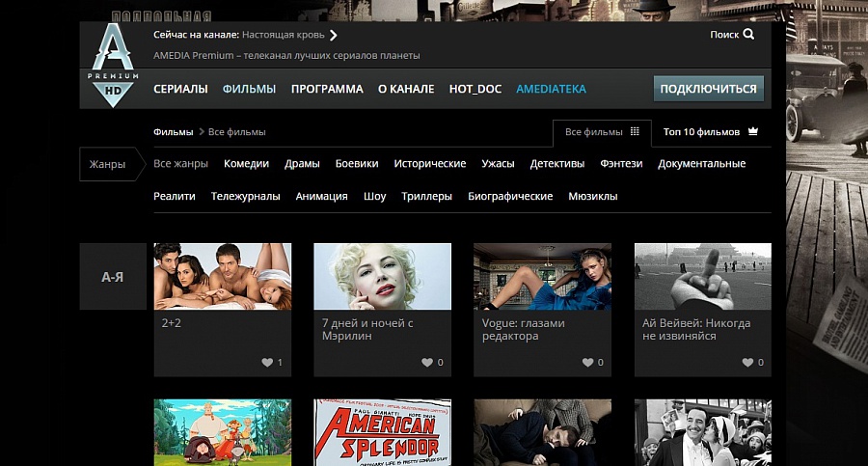
Task: Click the А-Я alphabetical sort block
Action: 113,277
